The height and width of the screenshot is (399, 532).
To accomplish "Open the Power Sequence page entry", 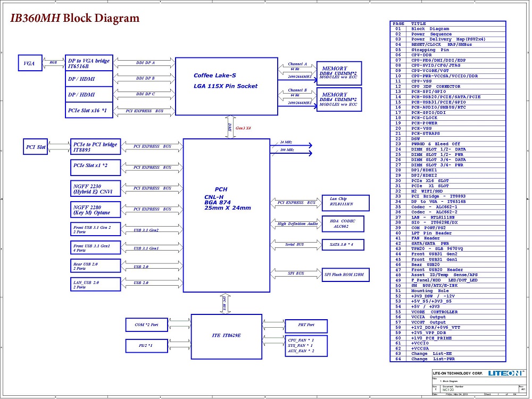I will coord(431,34).
